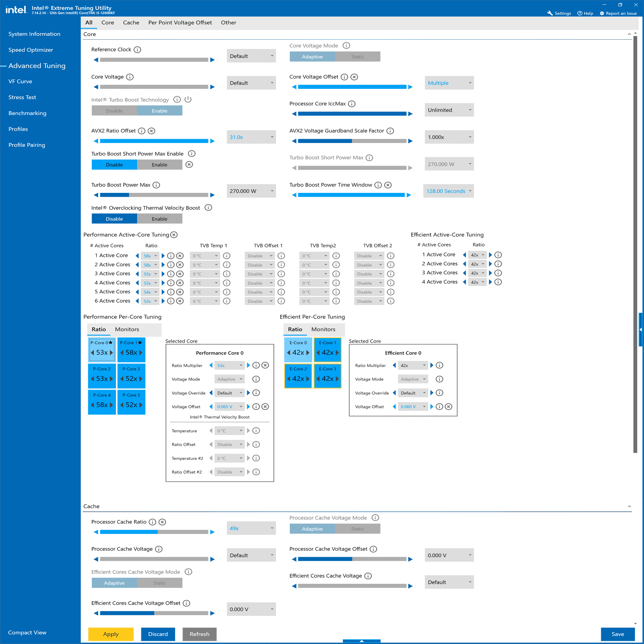Open info for Processor Cache Voltage Offset
Image resolution: width=644 pixels, height=644 pixels.
(x=373, y=549)
